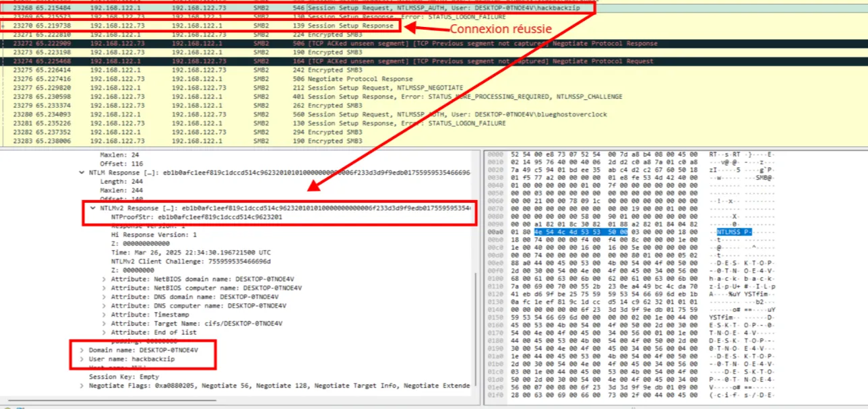Viewport: 868px width, 409px height.
Task: Expand Attribute: End of list
Action: click(x=104, y=332)
